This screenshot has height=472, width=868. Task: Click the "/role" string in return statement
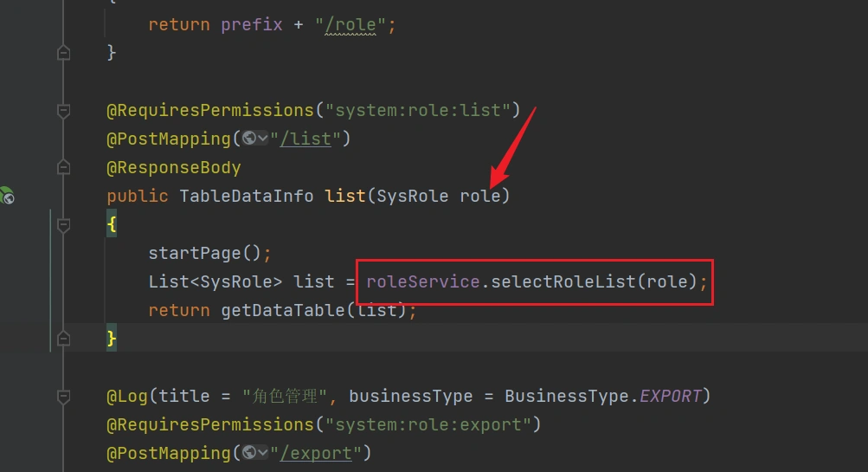click(x=353, y=24)
